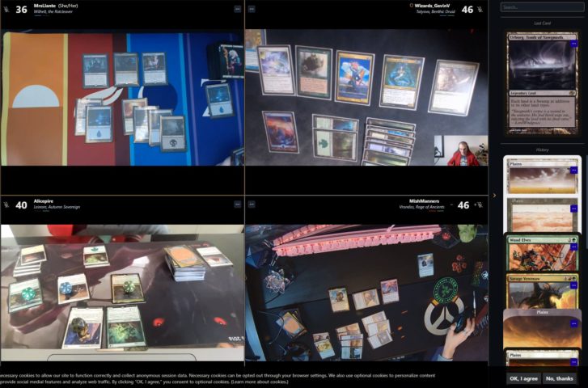Image resolution: width=588 pixels, height=388 pixels.
Task: Select the MishManners player name
Action: click(x=424, y=201)
